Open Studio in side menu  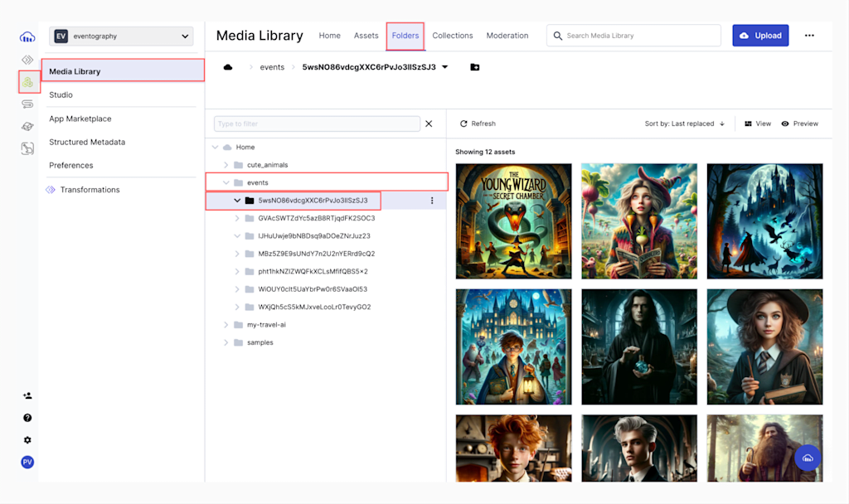pos(61,94)
